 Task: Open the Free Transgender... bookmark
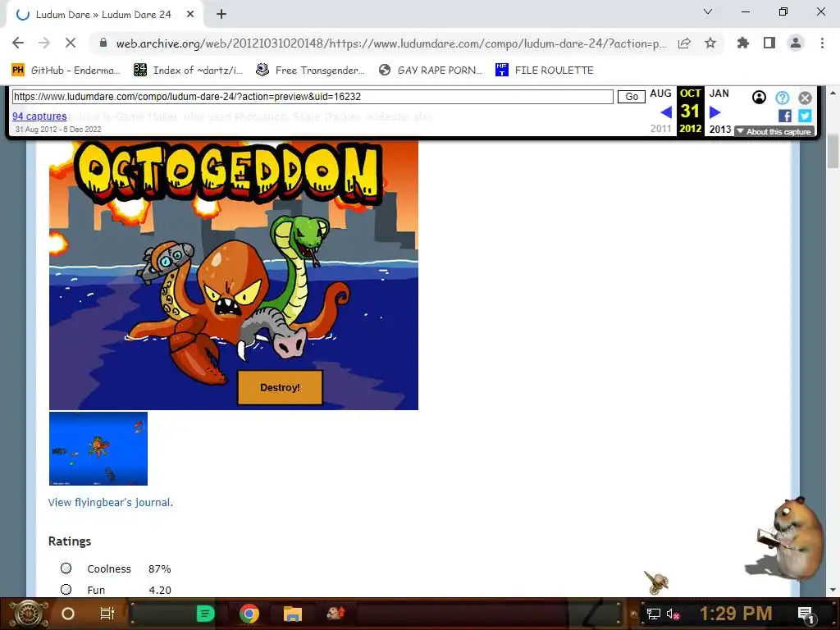tap(311, 71)
